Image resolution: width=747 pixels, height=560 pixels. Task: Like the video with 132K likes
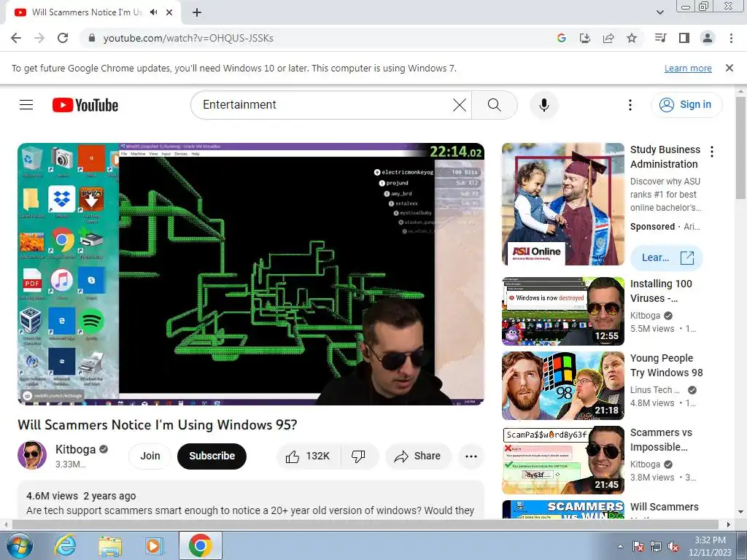point(309,456)
